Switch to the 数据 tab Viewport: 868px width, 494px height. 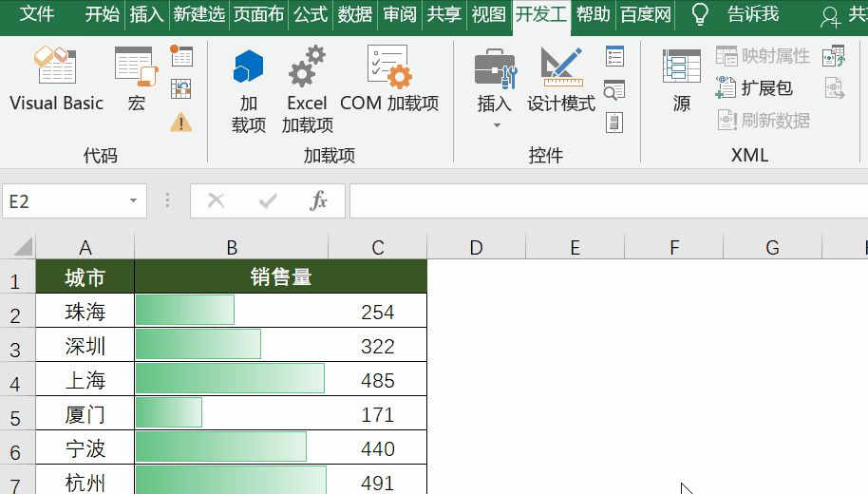click(355, 14)
